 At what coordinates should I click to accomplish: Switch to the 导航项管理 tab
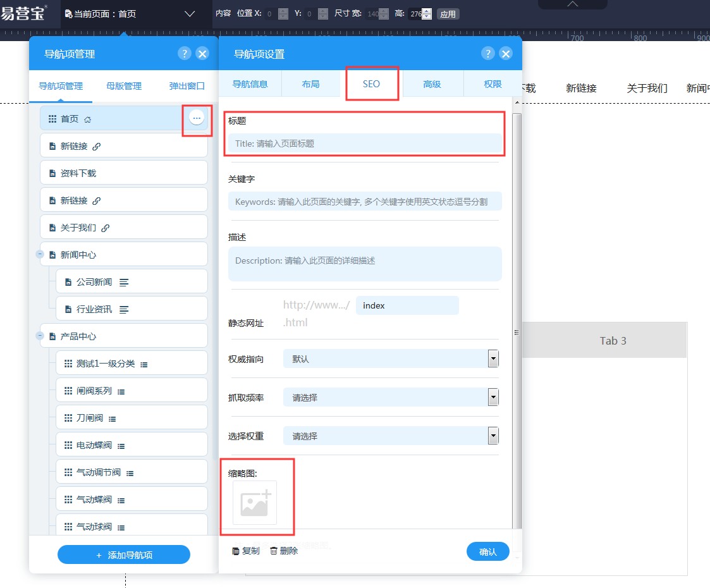click(61, 86)
